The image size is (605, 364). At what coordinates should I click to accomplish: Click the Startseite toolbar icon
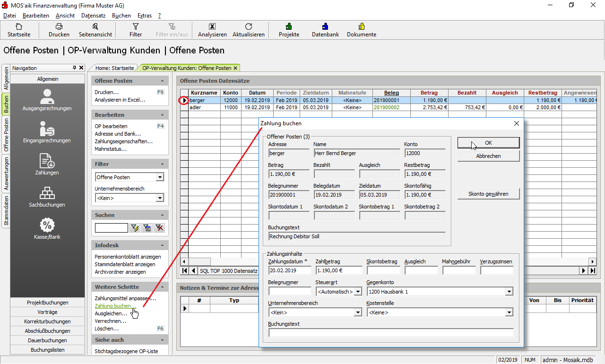point(19,27)
